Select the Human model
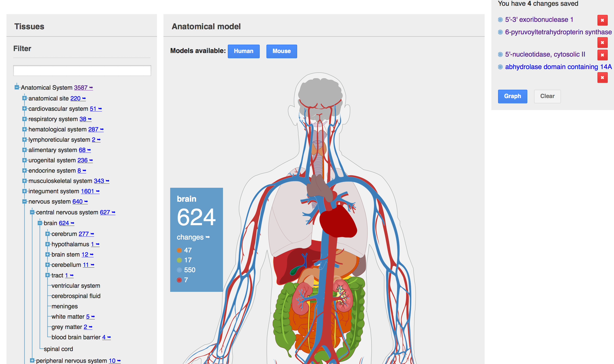Viewport: 614px width, 364px height. tap(243, 51)
